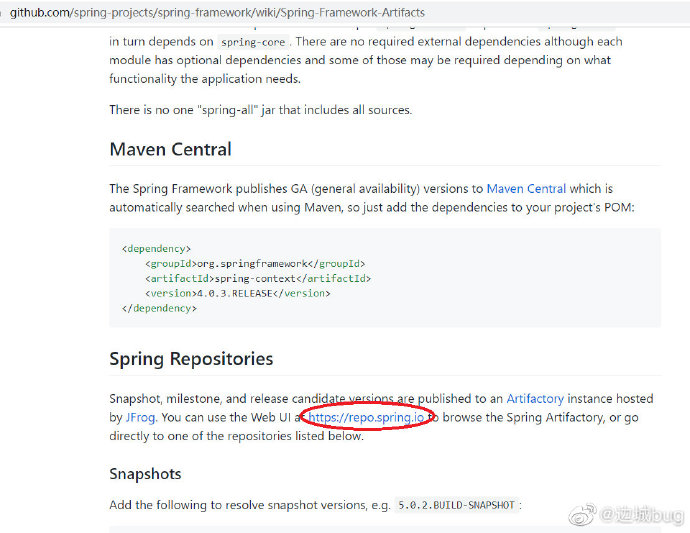
Task: Open the Artifactory link
Action: (x=535, y=399)
